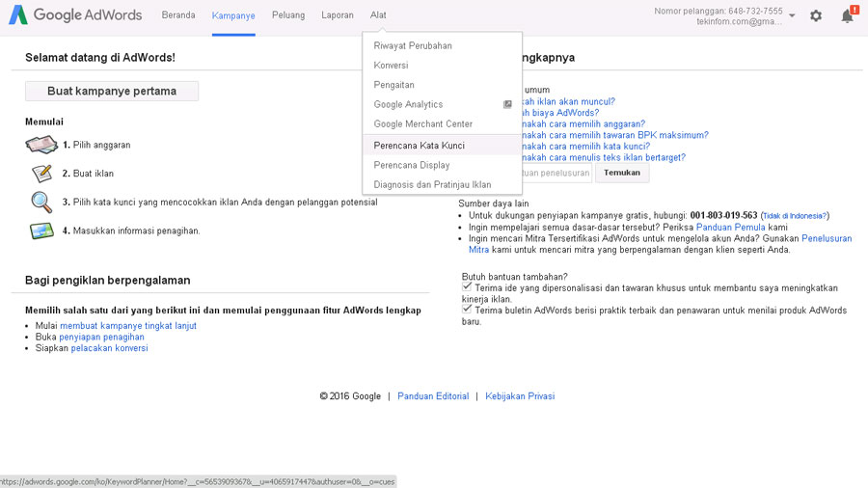Click the '2. Buat iklan' step text
Image resolution: width=868 pixels, height=488 pixels.
[88, 174]
